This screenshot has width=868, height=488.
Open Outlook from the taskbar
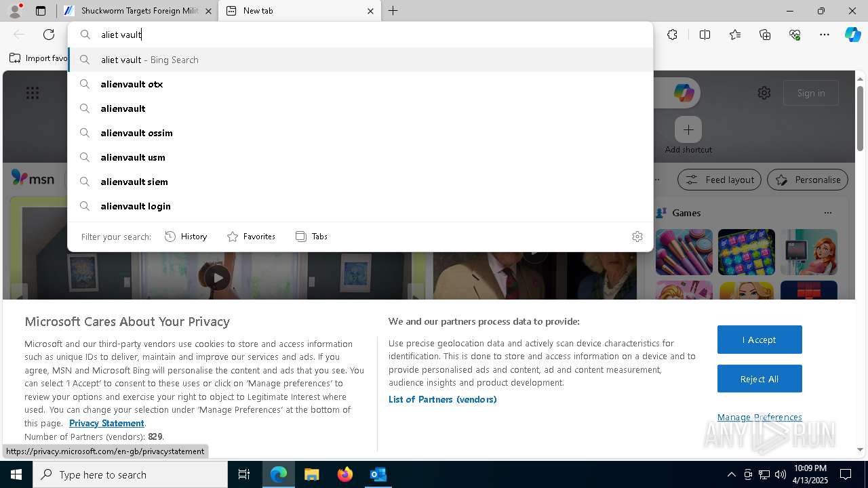click(378, 474)
